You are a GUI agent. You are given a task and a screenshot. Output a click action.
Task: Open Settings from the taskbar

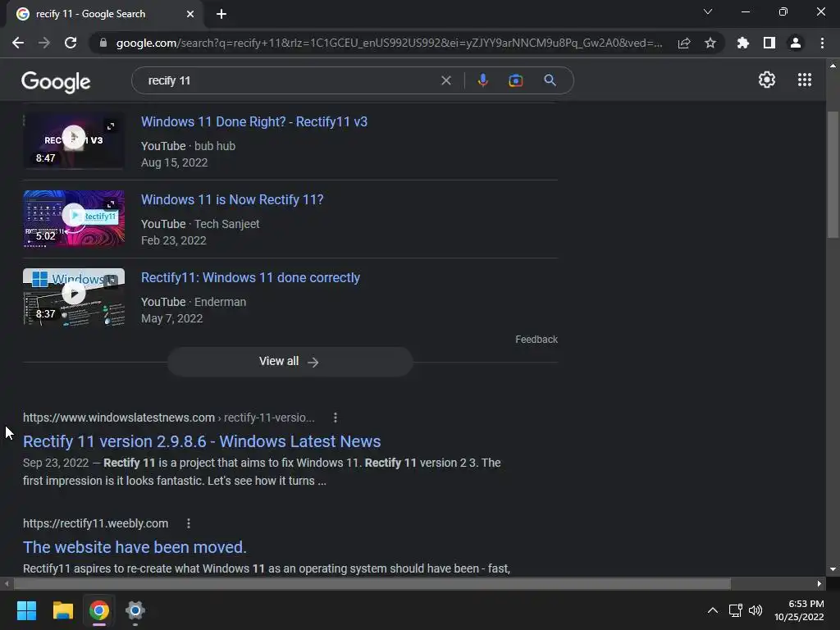[x=135, y=610]
